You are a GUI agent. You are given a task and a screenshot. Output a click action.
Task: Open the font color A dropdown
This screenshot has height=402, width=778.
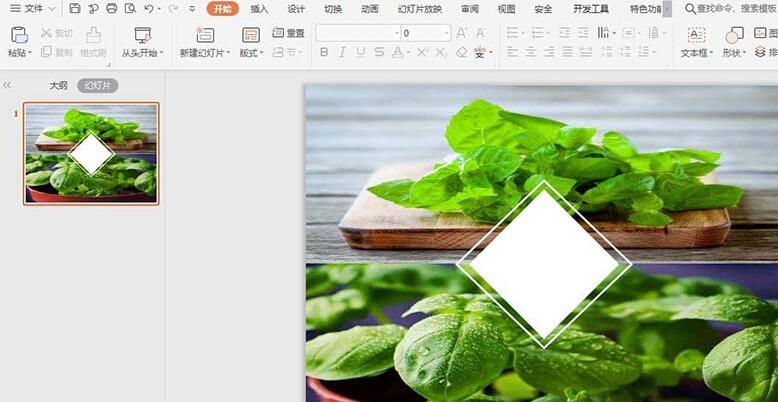click(408, 52)
